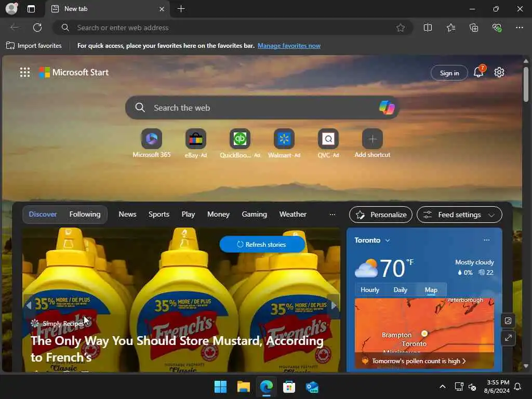Screen dimensions: 532x399
Task: Click the Manage favorites now link
Action: click(289, 46)
